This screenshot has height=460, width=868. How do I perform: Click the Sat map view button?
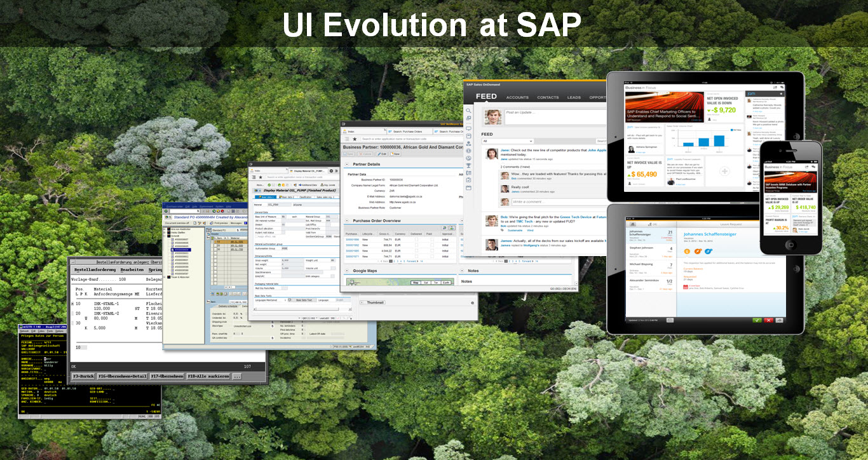click(426, 283)
